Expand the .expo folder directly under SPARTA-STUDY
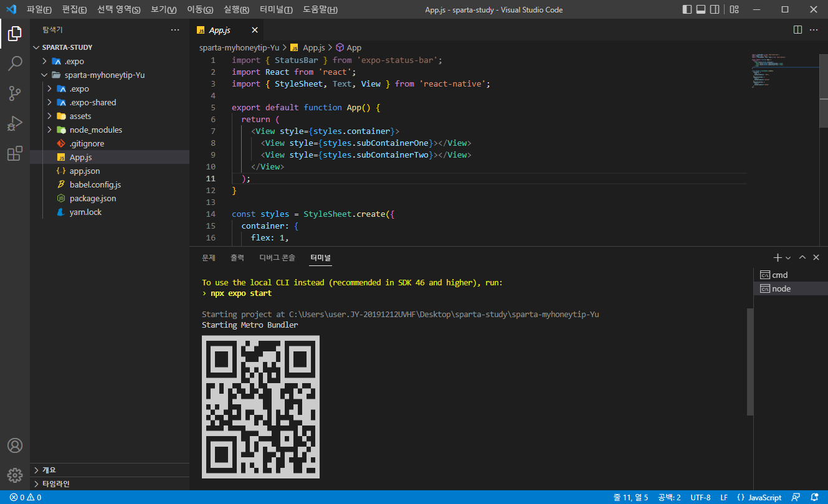The width and height of the screenshot is (828, 504). pos(110,61)
